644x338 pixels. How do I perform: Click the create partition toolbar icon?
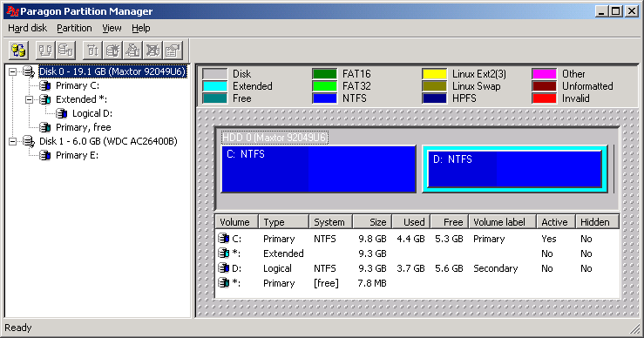coord(112,51)
